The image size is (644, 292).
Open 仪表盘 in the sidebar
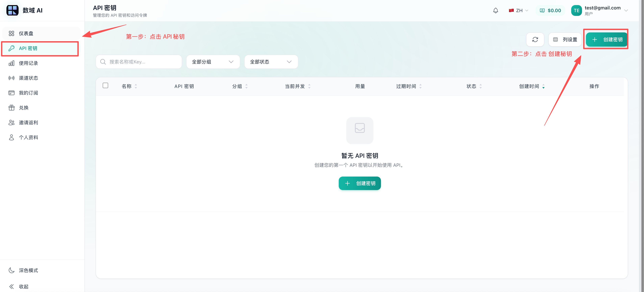[41, 33]
